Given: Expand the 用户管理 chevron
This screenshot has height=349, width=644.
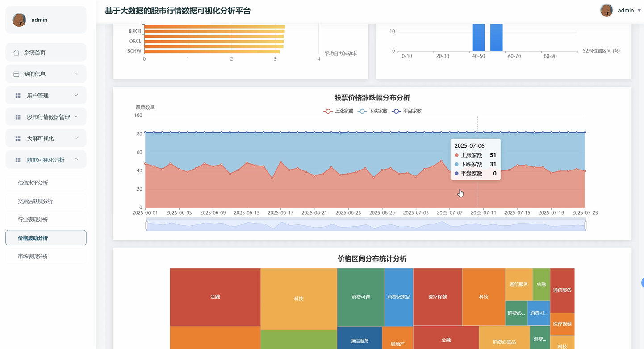Looking at the screenshot, I should pos(76,95).
